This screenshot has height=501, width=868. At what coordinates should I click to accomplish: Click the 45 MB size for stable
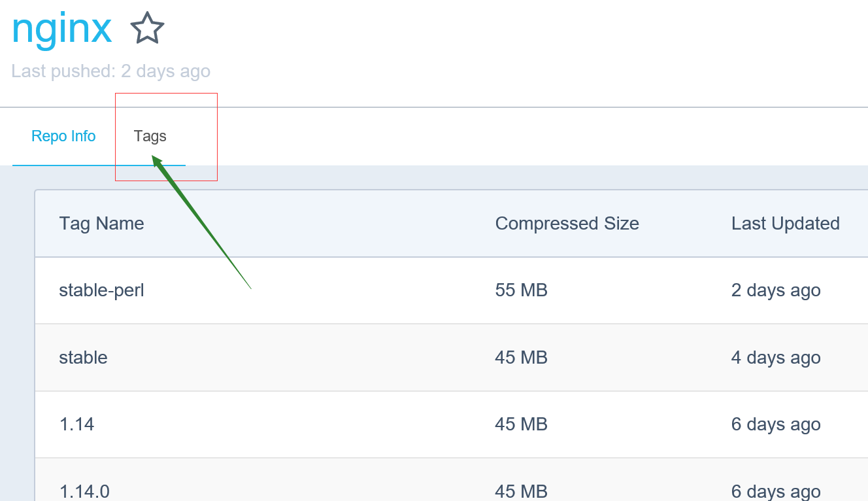pos(521,358)
